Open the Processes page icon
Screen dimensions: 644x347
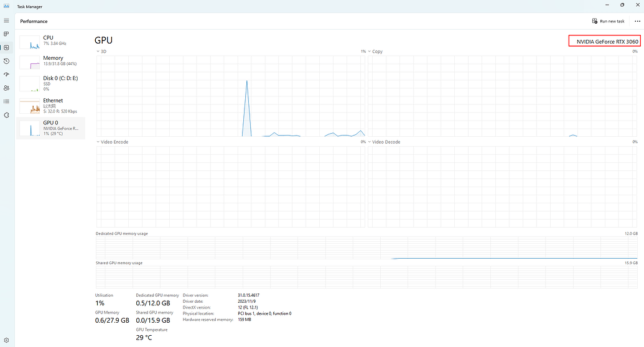(x=6, y=34)
